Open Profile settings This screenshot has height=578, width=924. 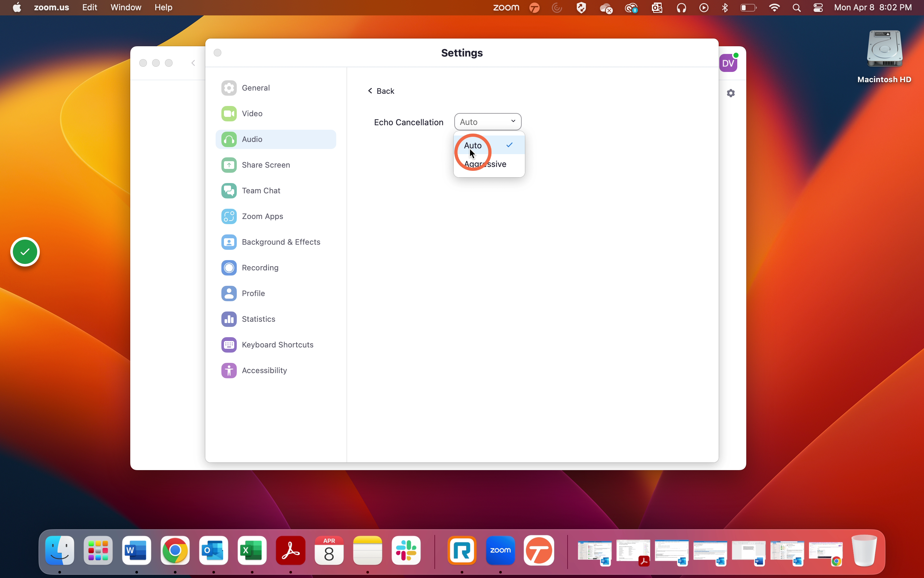(x=276, y=293)
